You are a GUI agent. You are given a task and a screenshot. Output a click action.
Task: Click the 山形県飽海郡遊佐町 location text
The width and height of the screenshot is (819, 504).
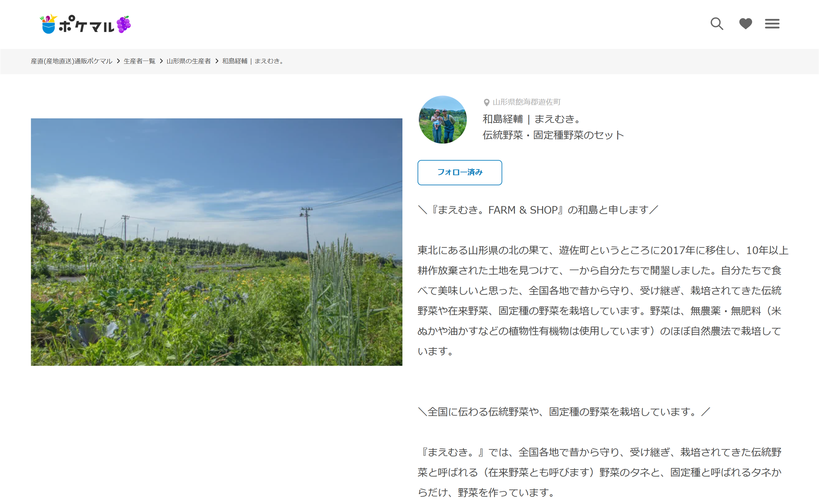(527, 102)
